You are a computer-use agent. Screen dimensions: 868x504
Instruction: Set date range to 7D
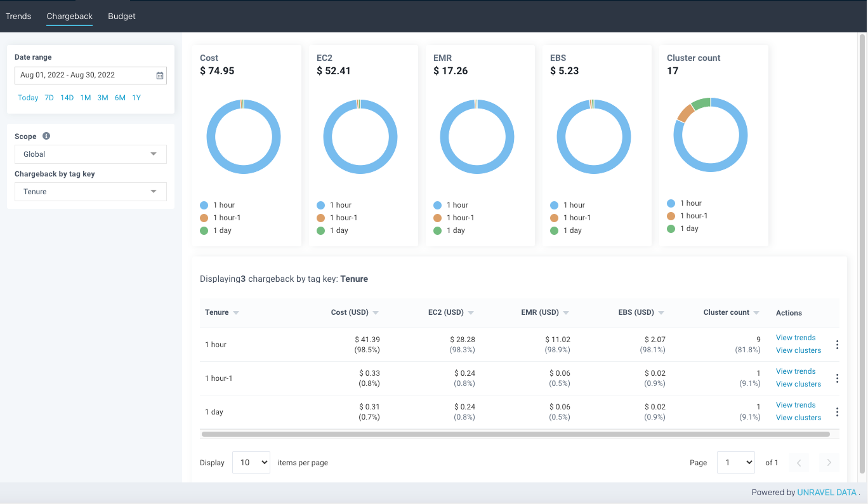49,98
